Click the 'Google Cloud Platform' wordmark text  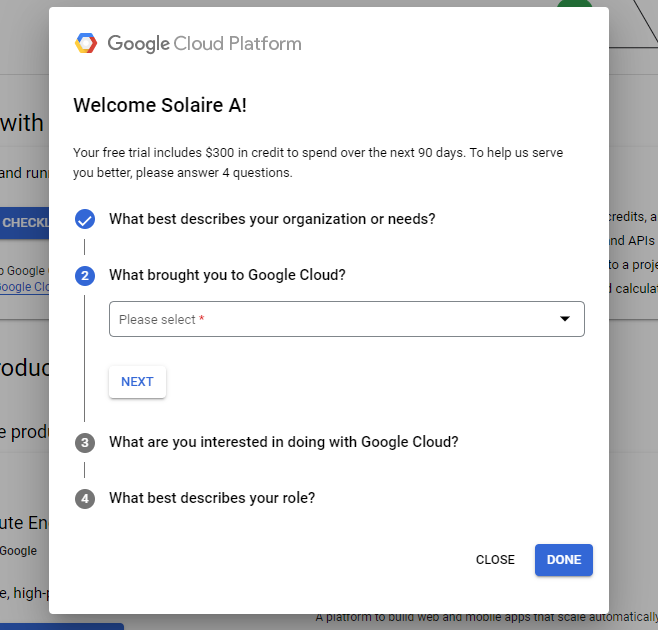204,44
